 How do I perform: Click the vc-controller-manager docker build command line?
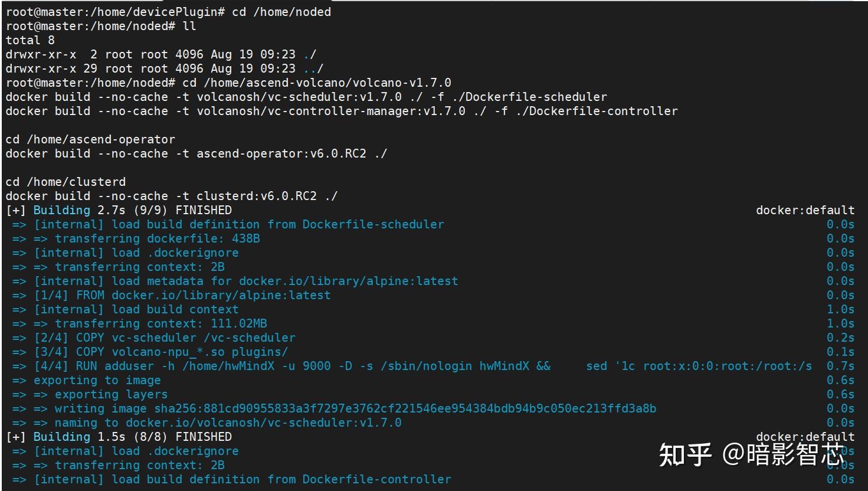[x=342, y=111]
